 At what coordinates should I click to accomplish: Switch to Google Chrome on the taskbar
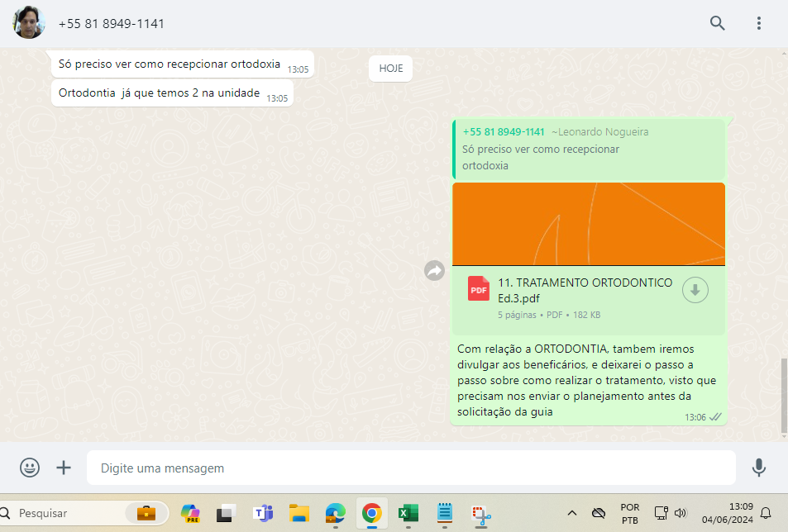pos(372,513)
